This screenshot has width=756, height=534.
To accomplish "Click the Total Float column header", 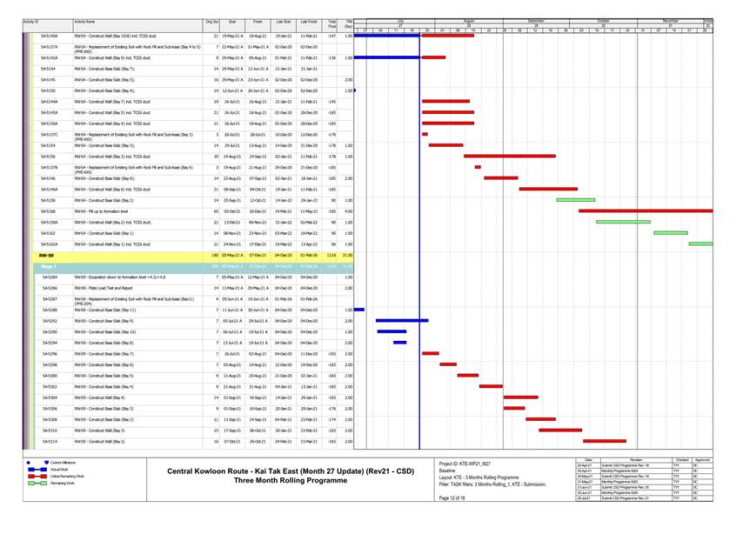I will click(332, 24).
